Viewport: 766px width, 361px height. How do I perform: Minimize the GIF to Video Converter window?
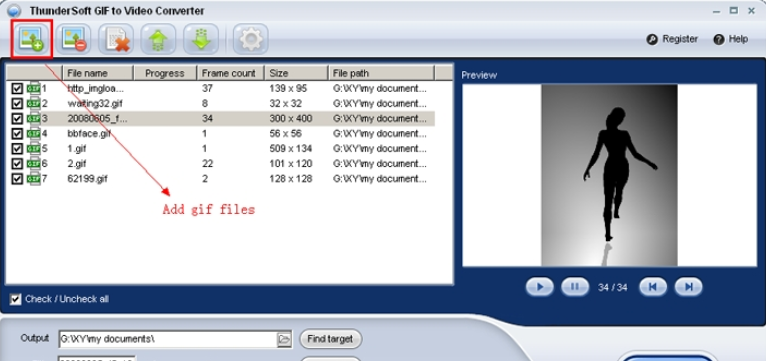(x=716, y=11)
